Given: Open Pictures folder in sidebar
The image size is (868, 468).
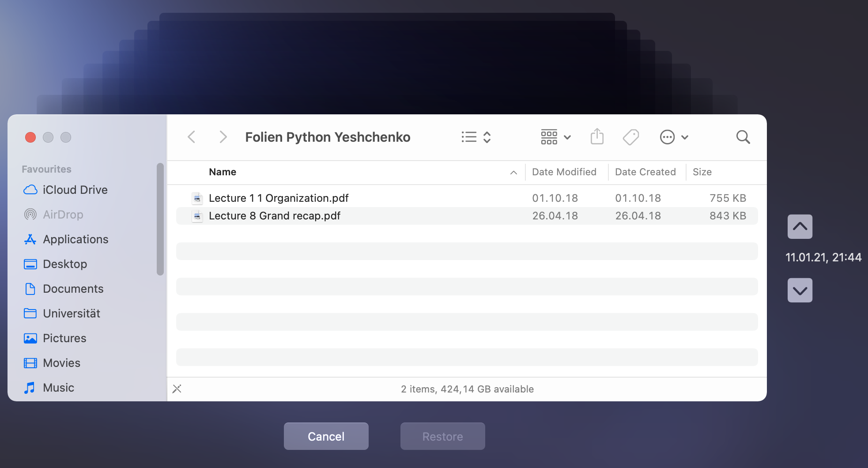Looking at the screenshot, I should click(55, 338).
